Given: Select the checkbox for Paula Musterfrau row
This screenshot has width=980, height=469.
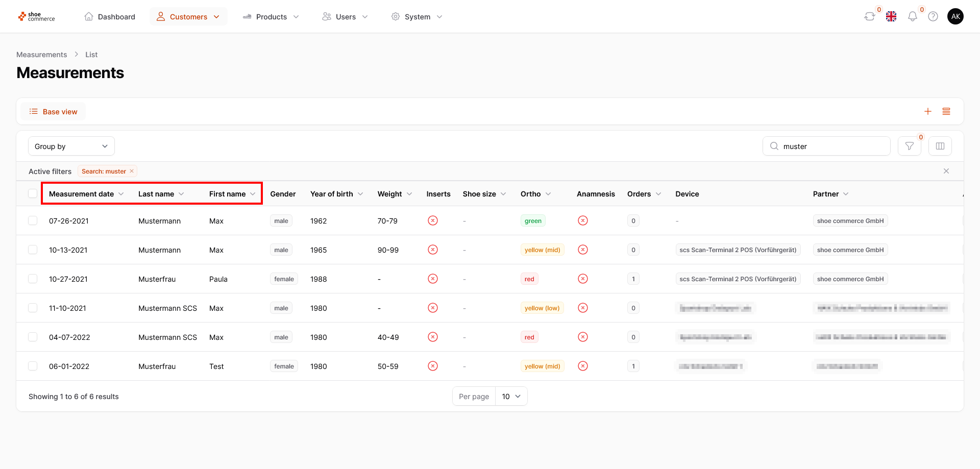Looking at the screenshot, I should point(33,279).
